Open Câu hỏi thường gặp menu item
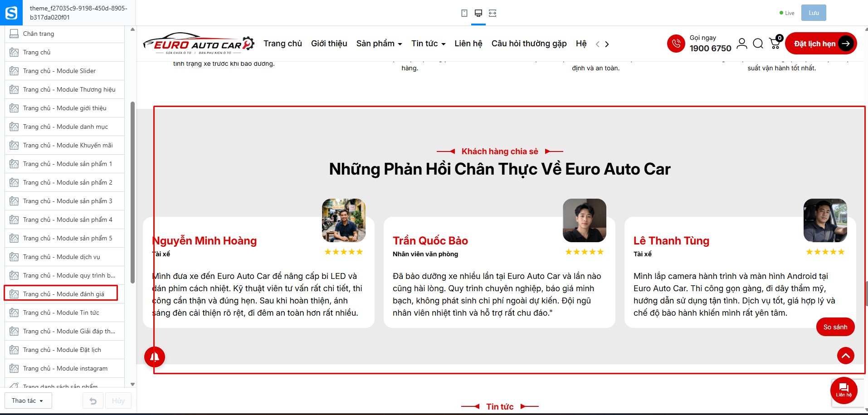 [x=529, y=44]
